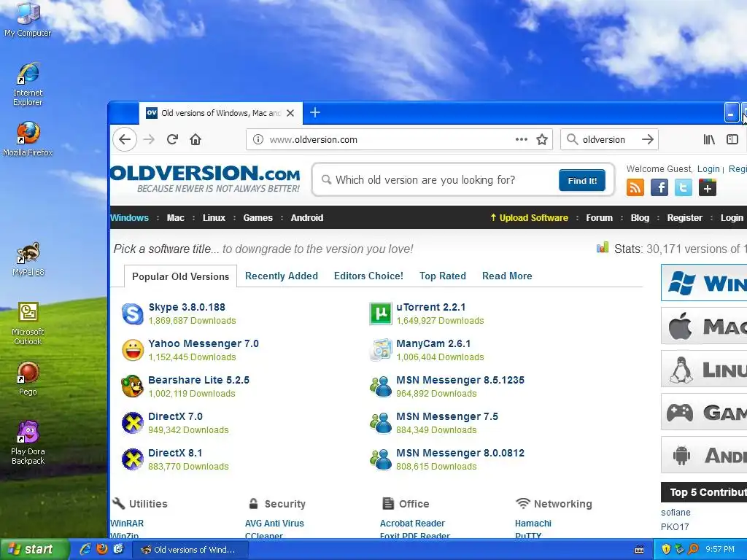747x560 pixels.
Task: Open Firefox Library button
Action: click(709, 139)
